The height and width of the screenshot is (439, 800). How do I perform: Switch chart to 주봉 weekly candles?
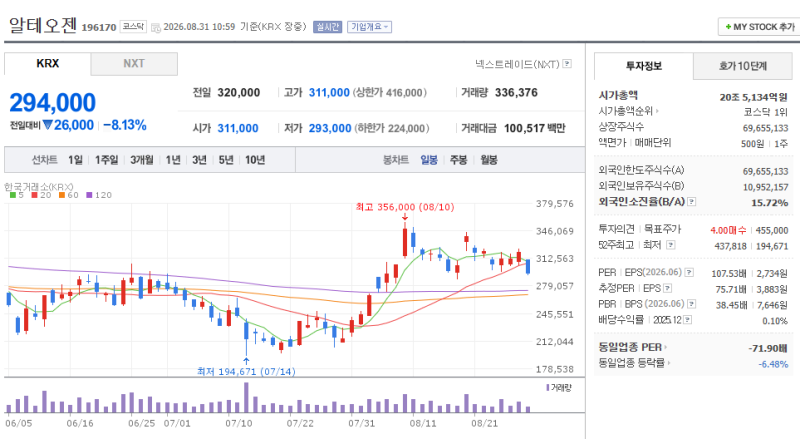458,160
